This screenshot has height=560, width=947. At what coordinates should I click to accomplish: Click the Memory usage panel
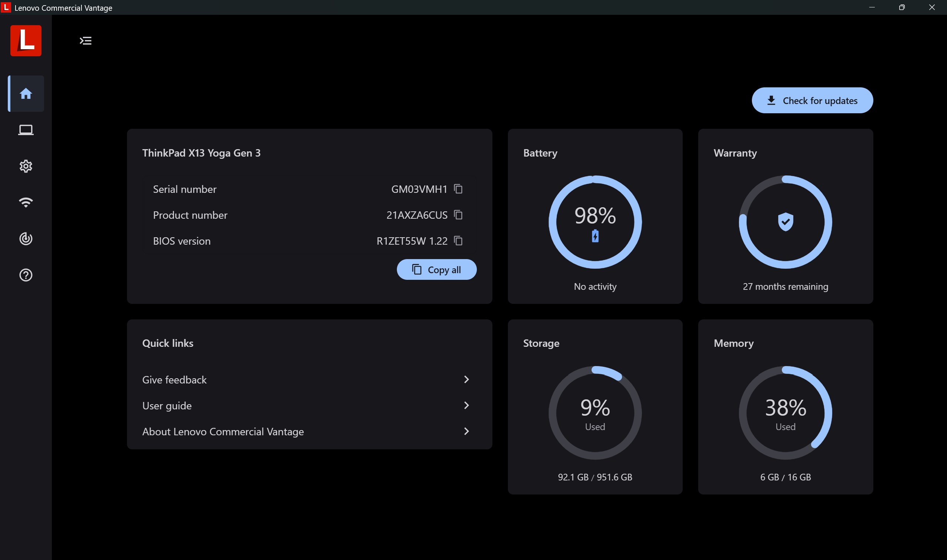click(785, 413)
